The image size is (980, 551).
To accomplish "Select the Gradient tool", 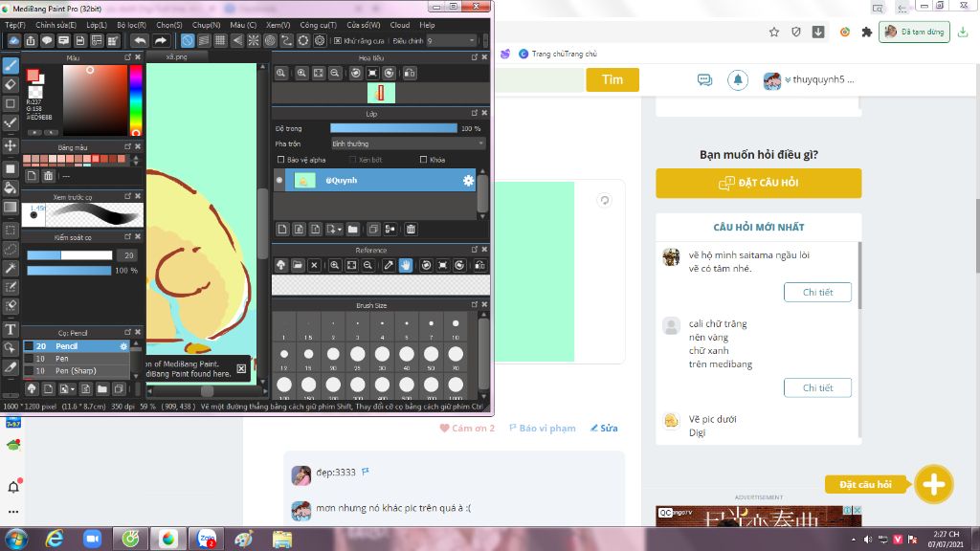I will coord(11,207).
